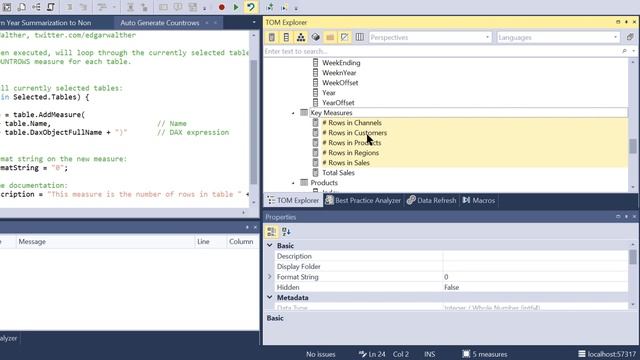Run the script with green play button
Viewport: 640px width, 360px height.
click(x=236, y=7)
